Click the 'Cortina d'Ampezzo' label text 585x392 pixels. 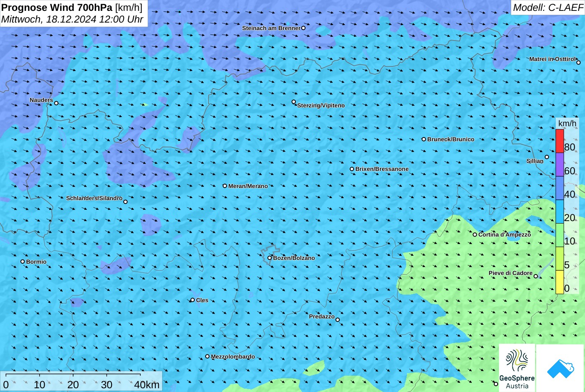(x=505, y=234)
